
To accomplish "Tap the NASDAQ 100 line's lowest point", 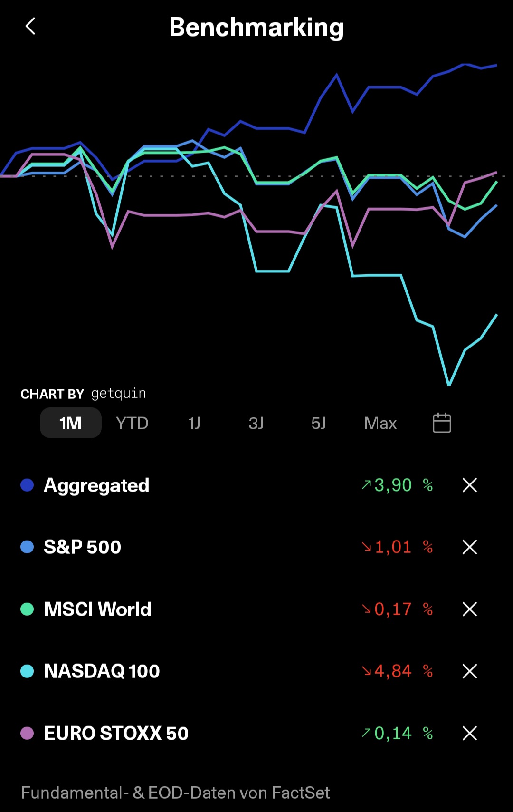I will pyautogui.click(x=449, y=383).
